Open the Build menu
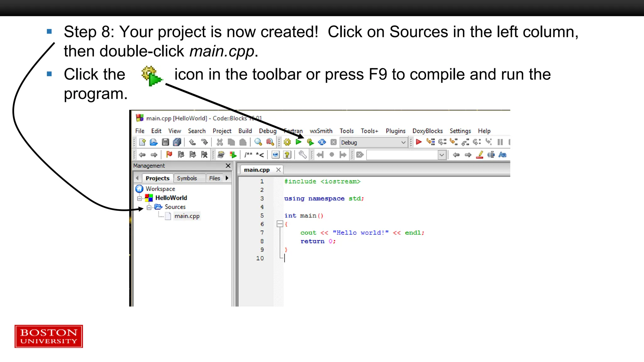Screen dimensions: 644x362 pyautogui.click(x=245, y=131)
